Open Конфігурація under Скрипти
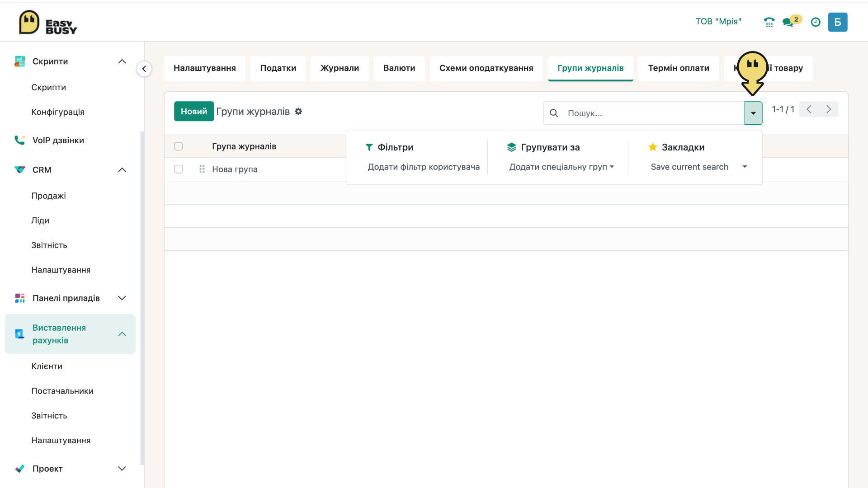This screenshot has height=488, width=868. point(58,112)
